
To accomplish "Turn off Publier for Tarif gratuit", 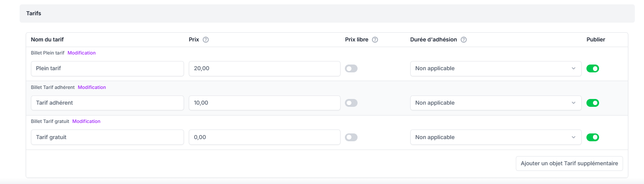I will tap(593, 137).
